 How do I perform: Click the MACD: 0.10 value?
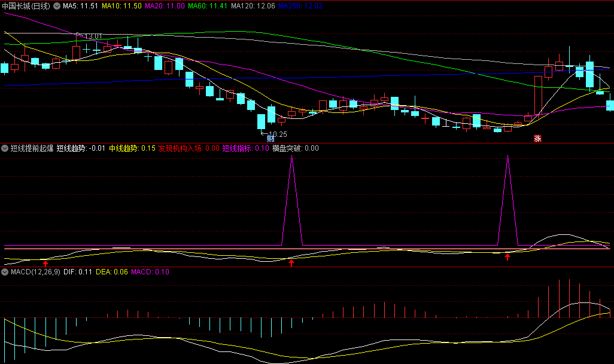pos(150,272)
